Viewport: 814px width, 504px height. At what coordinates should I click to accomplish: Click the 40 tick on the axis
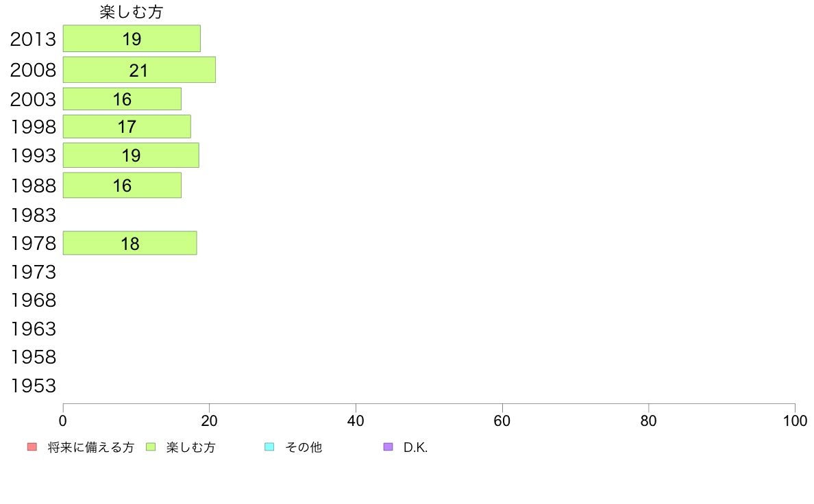[356, 420]
